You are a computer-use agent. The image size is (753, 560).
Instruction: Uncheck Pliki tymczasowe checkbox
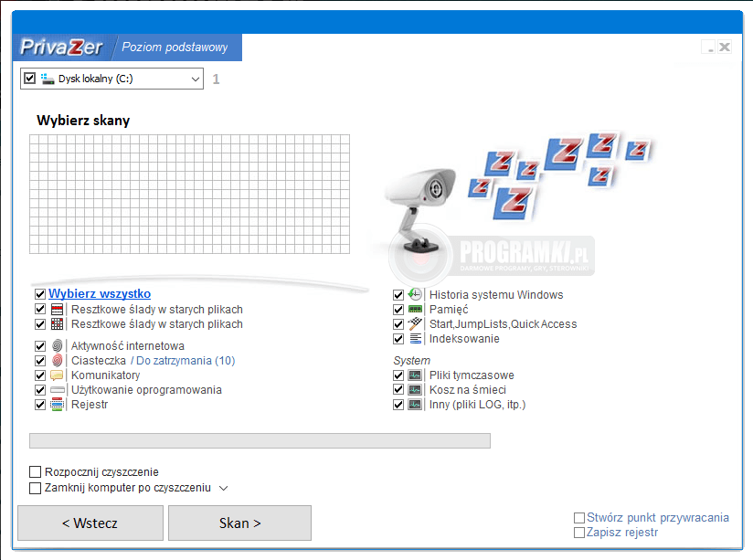398,375
